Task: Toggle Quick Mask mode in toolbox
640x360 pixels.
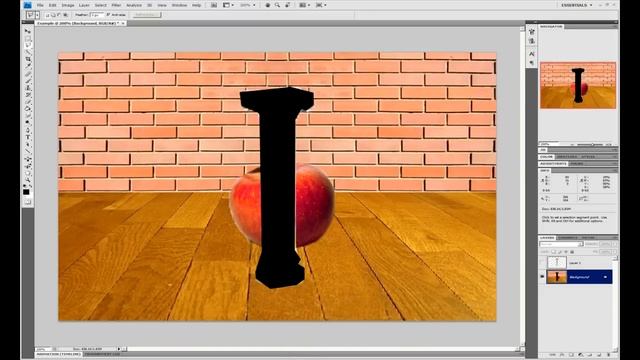Action: click(28, 202)
